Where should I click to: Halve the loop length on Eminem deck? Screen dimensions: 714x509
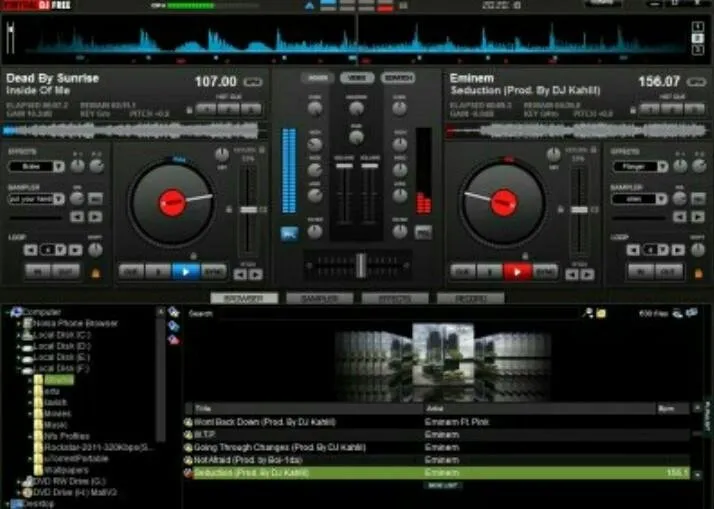[633, 250]
